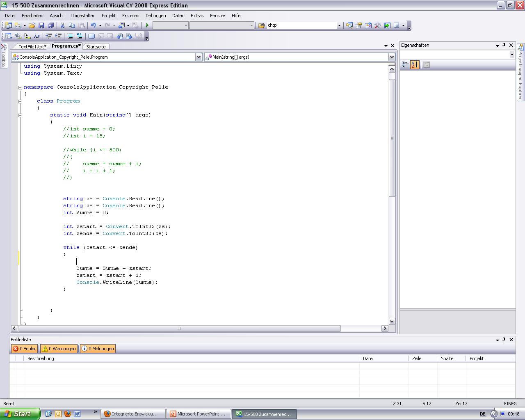Click the Undo arrow icon
Viewport: 525px width, 420px height.
pyautogui.click(x=94, y=25)
